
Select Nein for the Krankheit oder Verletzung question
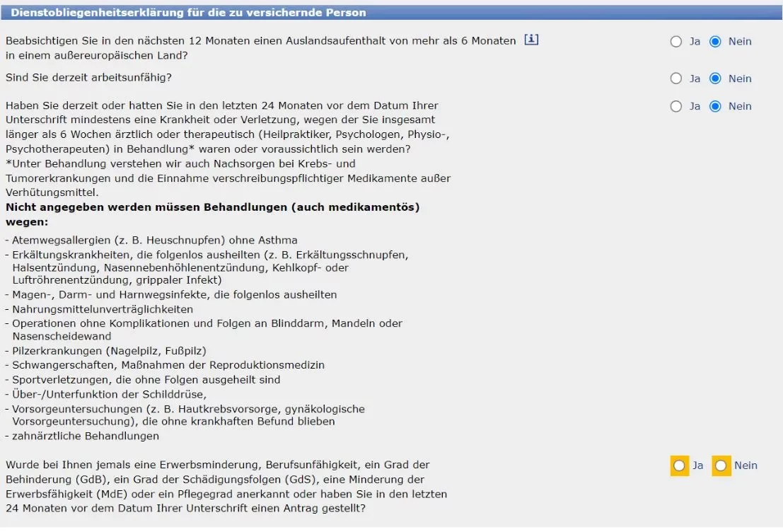tap(717, 106)
